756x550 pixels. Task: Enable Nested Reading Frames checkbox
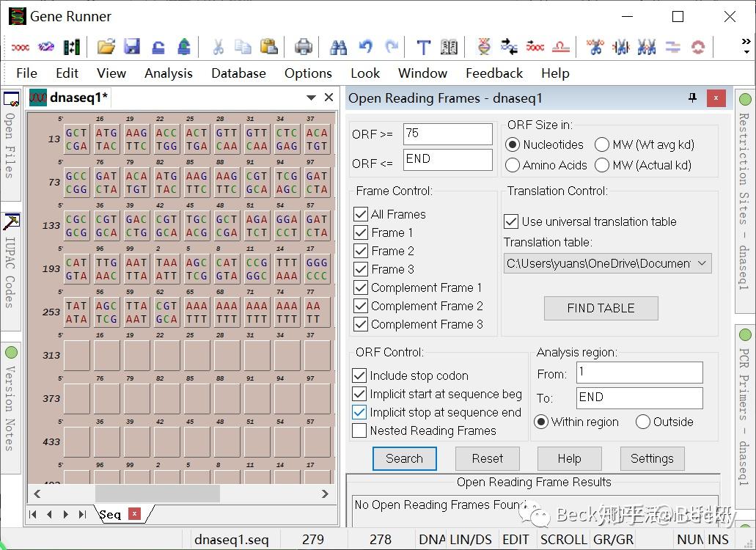pyautogui.click(x=359, y=430)
